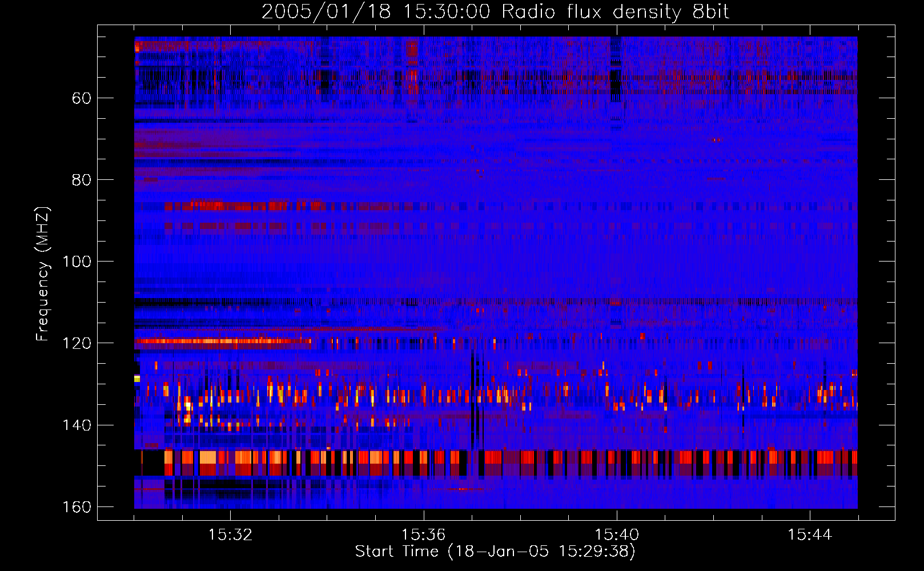The height and width of the screenshot is (571, 924).
Task: Click the 'Start Time (18-Jan-05 15:29:38)' axis label
Action: click(495, 552)
